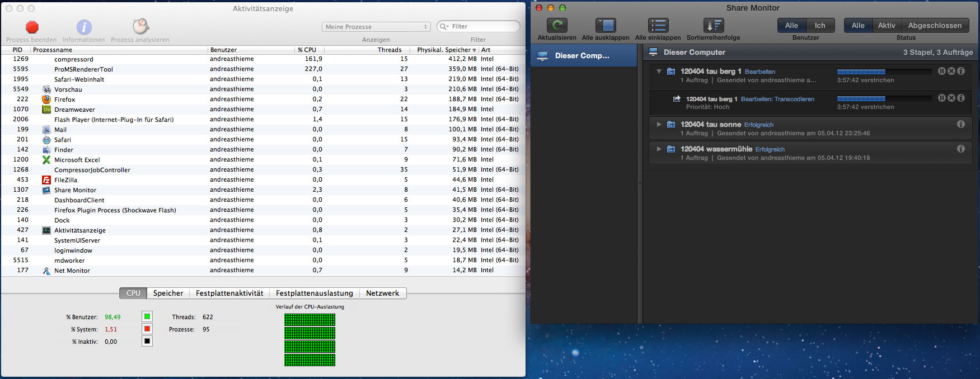Click progress bar of 120404 tau berg 1 Bearbeiten batch
980x379 pixels.
click(x=884, y=72)
